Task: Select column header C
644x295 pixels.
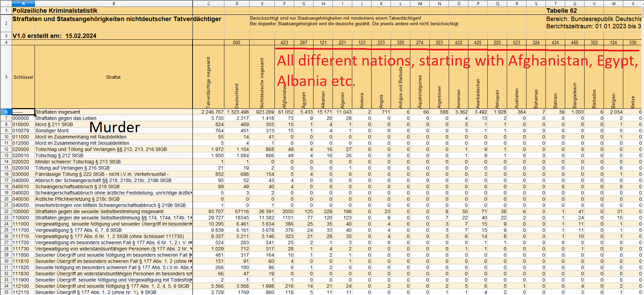Action: [x=208, y=3]
